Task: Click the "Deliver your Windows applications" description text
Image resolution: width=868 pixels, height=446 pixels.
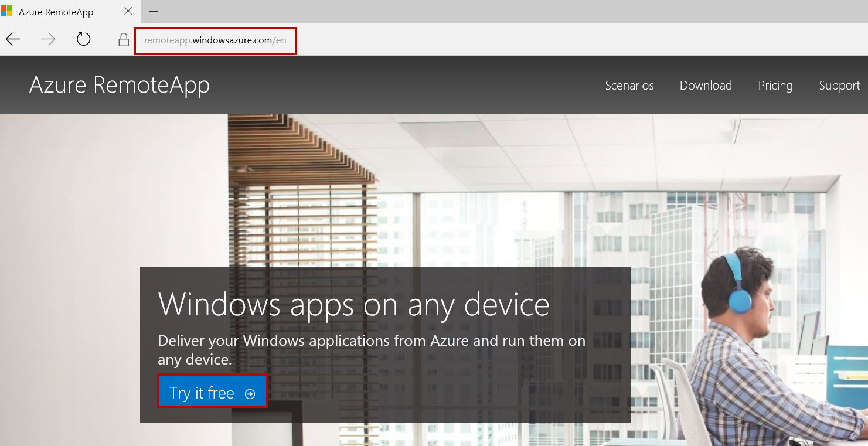Action: pyautogui.click(x=372, y=350)
